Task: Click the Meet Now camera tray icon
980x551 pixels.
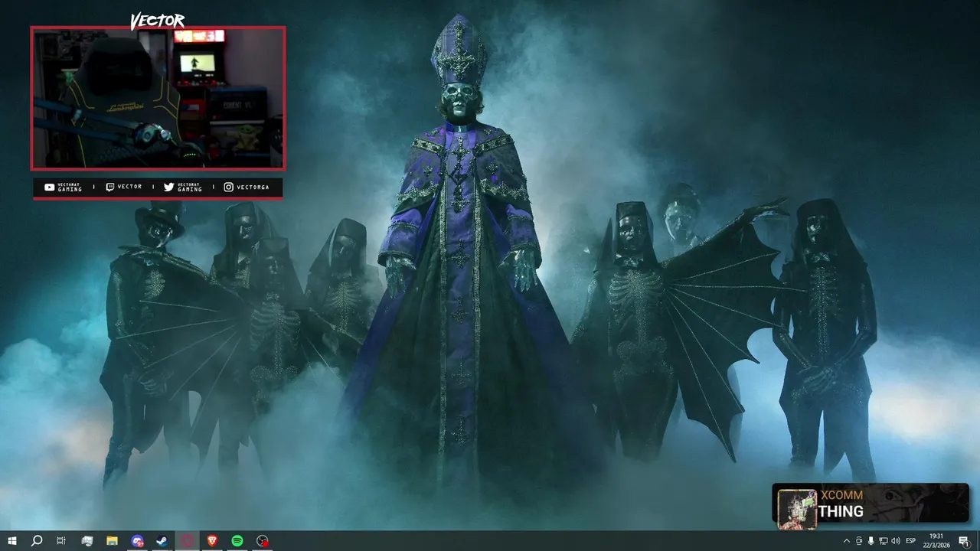Action: click(859, 541)
